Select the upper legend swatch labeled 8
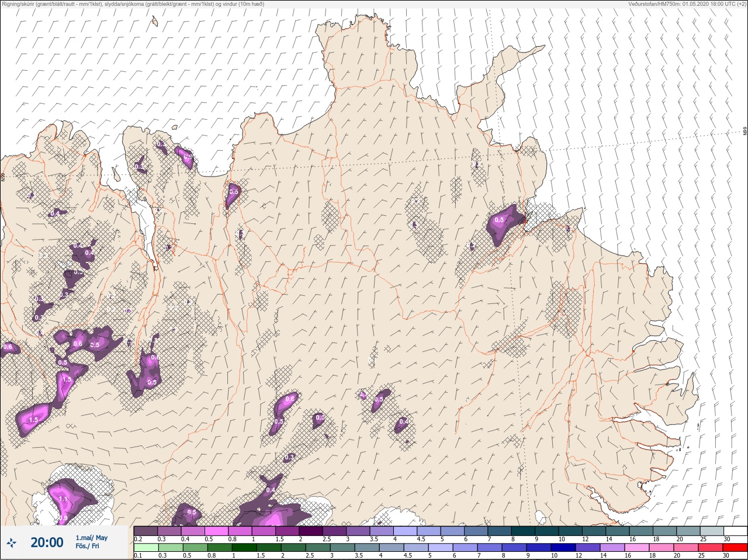The image size is (748, 560). [x=524, y=531]
